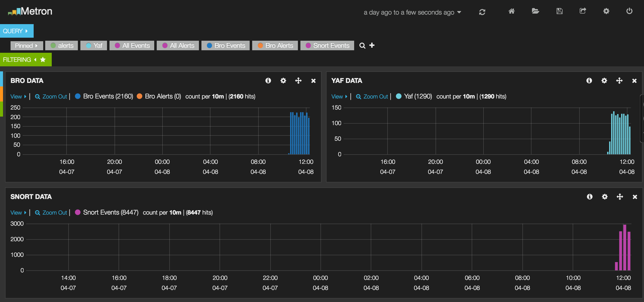Toggle the Bro Alerts legend dot
This screenshot has width=644, height=302.
[140, 96]
